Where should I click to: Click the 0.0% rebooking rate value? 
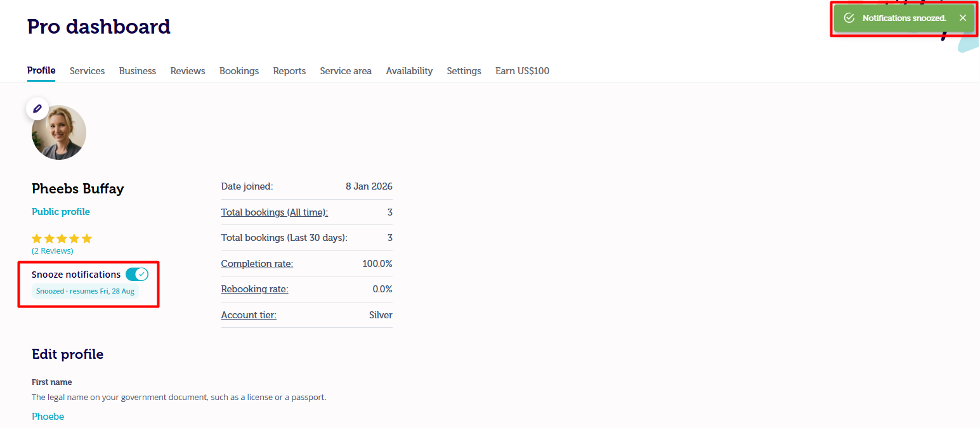coord(382,289)
